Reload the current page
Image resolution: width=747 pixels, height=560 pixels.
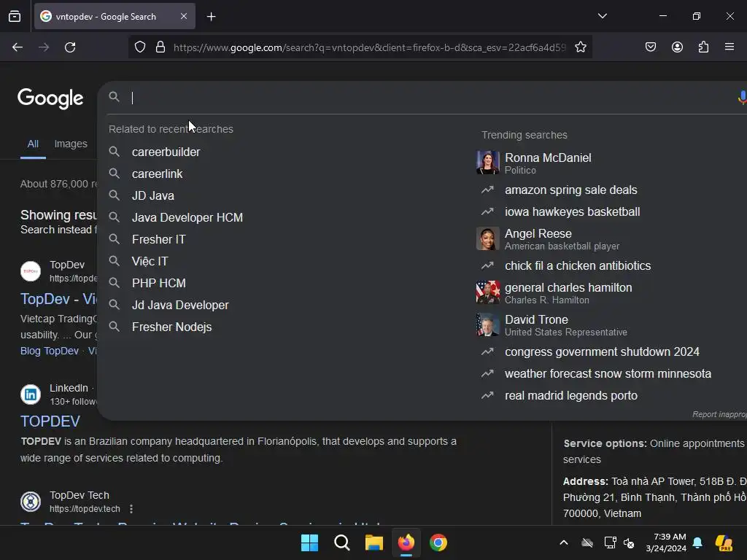(x=71, y=47)
